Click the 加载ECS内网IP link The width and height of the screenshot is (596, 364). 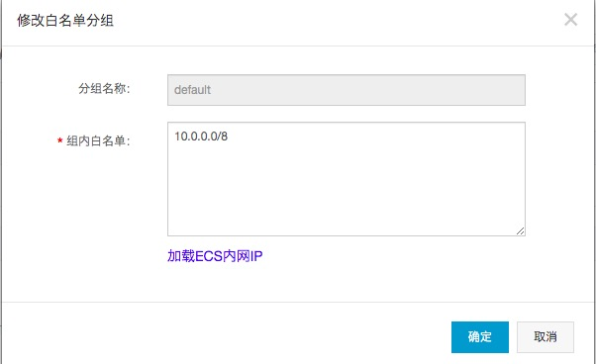(215, 256)
